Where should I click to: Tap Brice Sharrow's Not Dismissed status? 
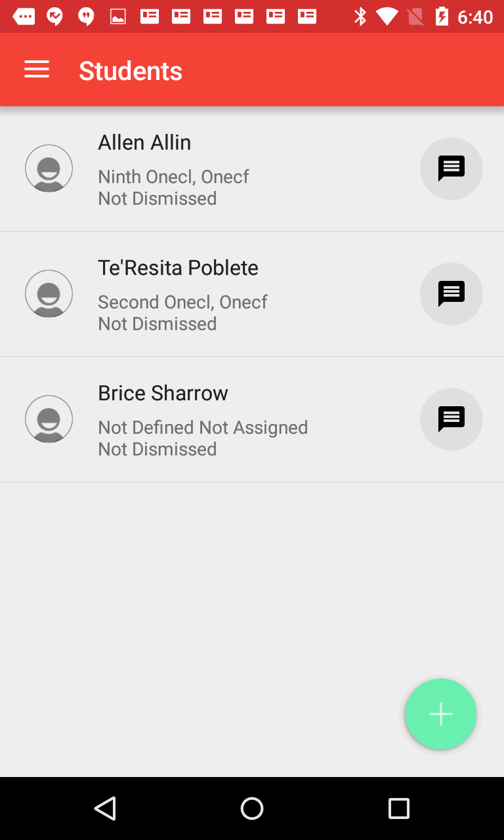(157, 450)
